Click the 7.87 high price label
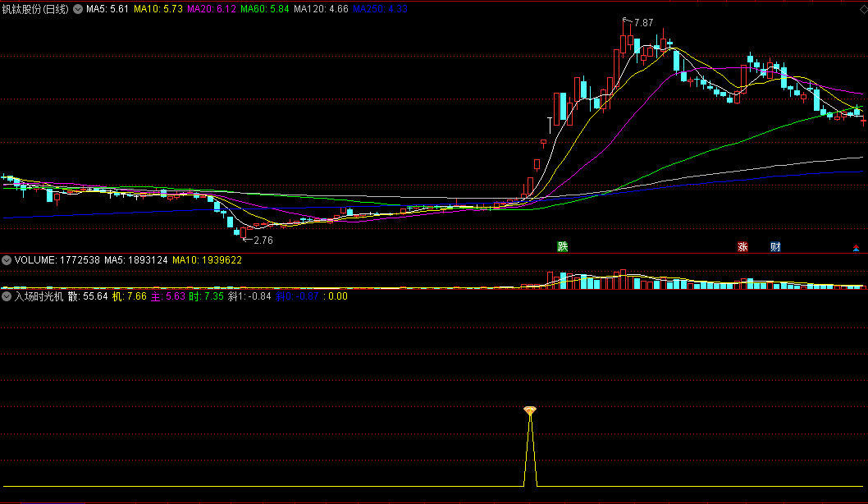The width and height of the screenshot is (868, 504). (x=644, y=23)
